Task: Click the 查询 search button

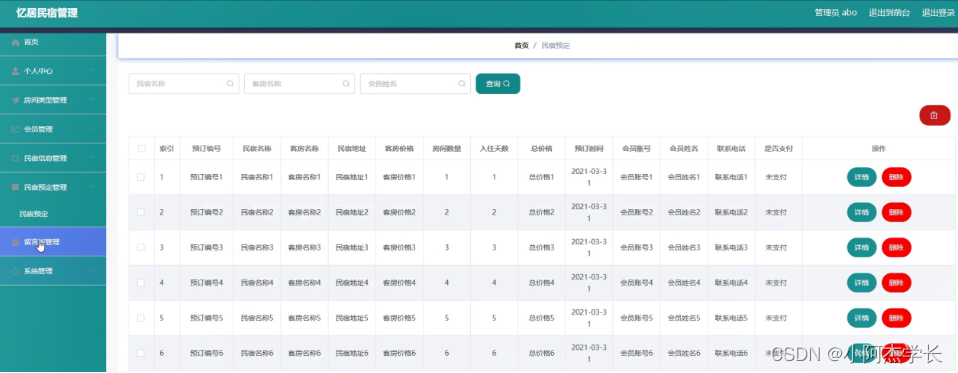Action: point(498,84)
